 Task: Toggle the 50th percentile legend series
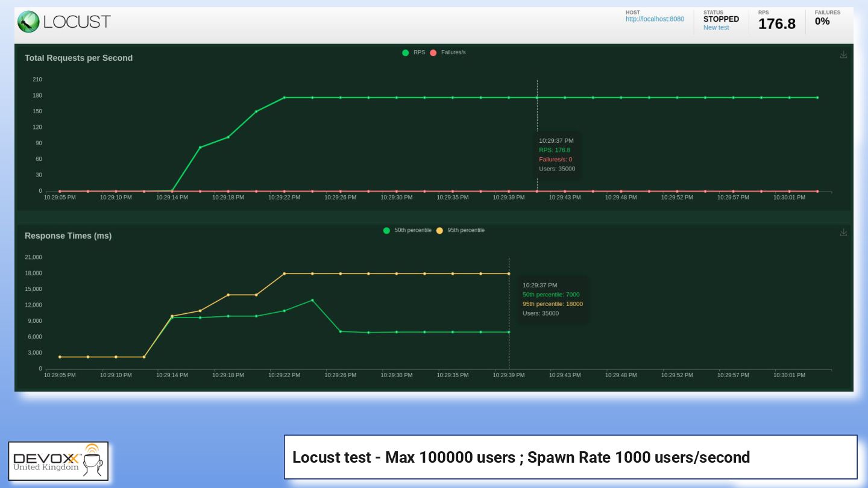[x=412, y=230]
